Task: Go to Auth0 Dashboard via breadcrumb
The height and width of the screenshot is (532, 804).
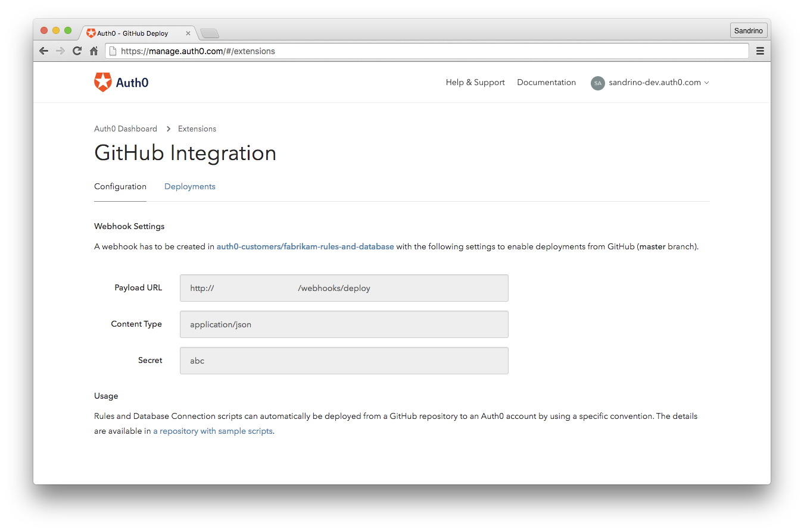Action: pos(125,129)
